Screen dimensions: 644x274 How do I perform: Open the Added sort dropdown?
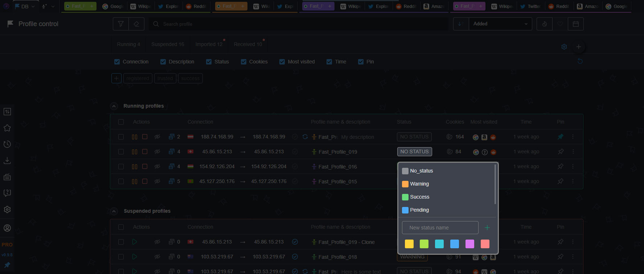(500, 24)
